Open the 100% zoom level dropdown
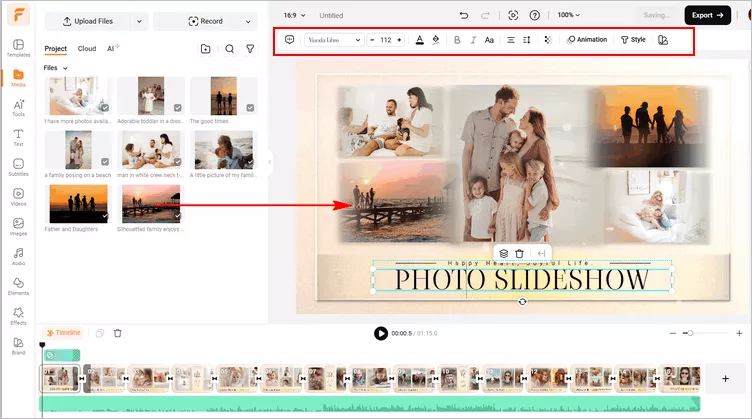 (568, 15)
